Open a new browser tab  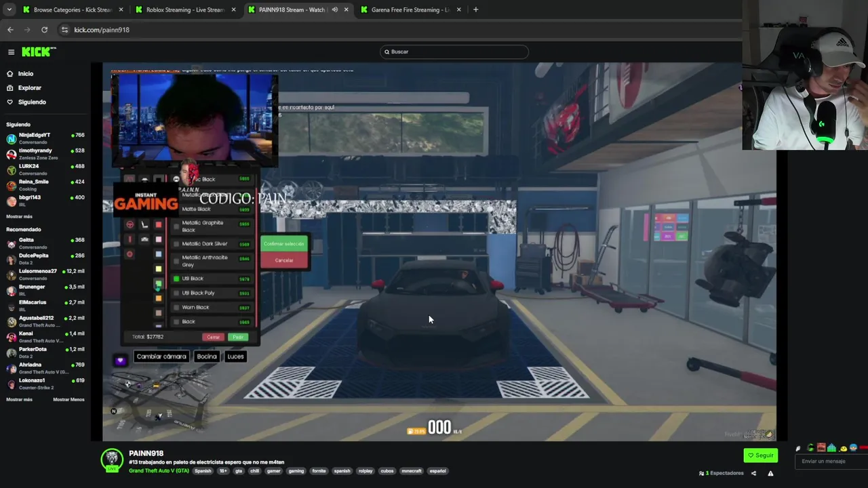pyautogui.click(x=475, y=9)
